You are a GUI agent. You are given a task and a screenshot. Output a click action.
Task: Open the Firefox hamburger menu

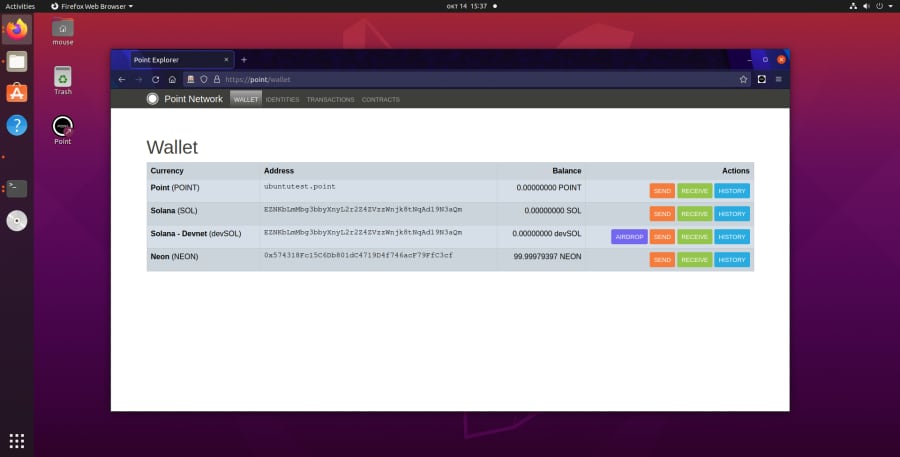tap(778, 79)
